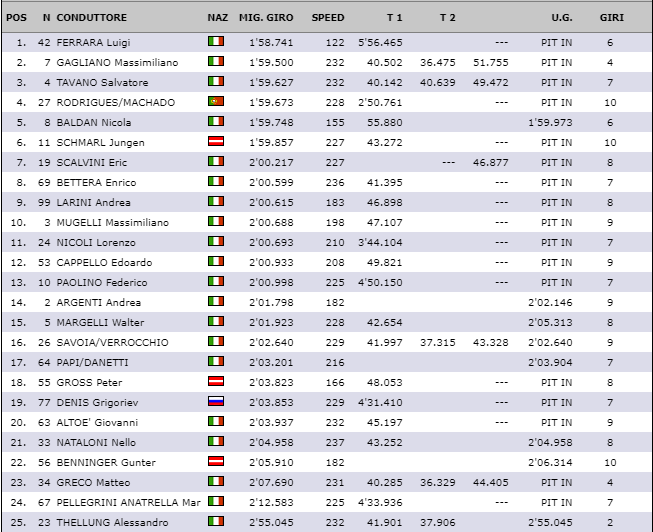Select driver PELLEGRINI ANATRELLA row
653x532 pixels.
coord(326,502)
